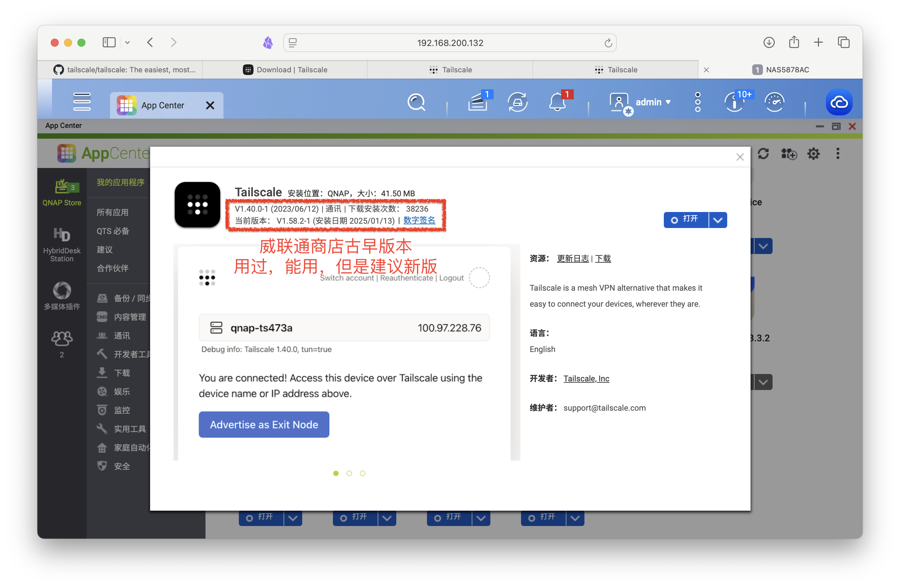Select 安全 category
900x588 pixels.
pyautogui.click(x=113, y=466)
